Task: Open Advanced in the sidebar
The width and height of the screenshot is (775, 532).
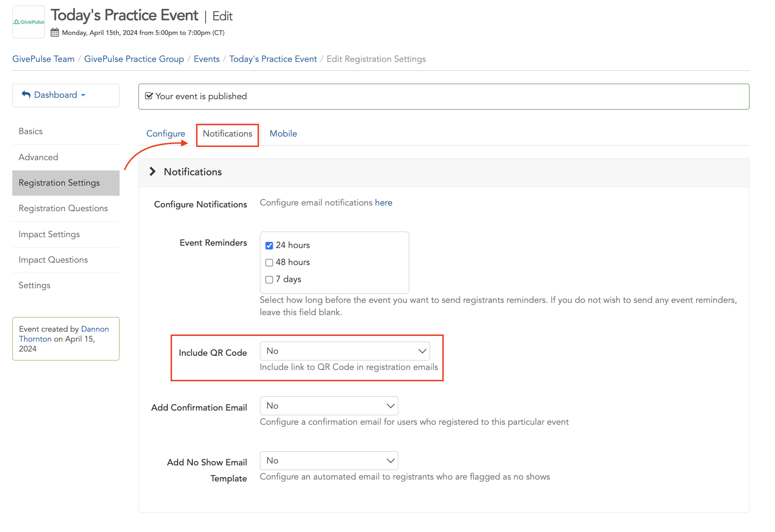Action: click(x=66, y=157)
